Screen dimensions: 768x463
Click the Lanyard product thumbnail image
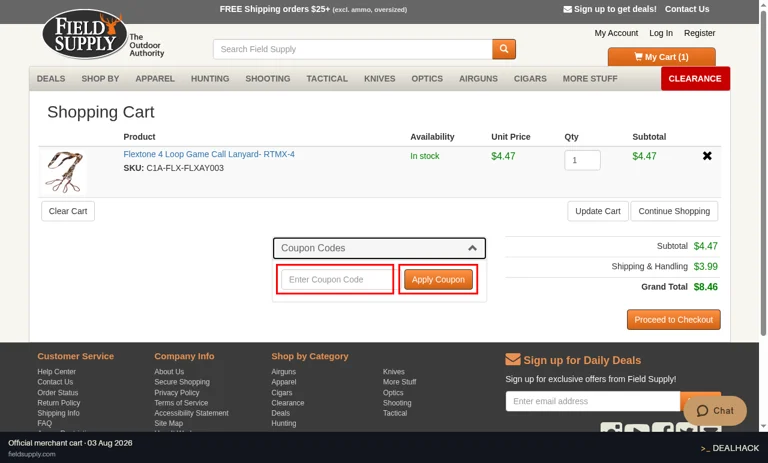[x=64, y=171]
